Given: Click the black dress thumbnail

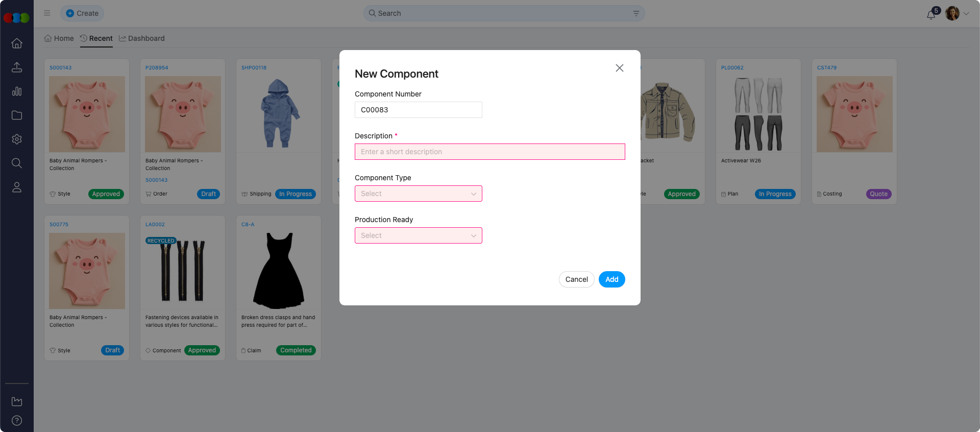Looking at the screenshot, I should pos(279,271).
